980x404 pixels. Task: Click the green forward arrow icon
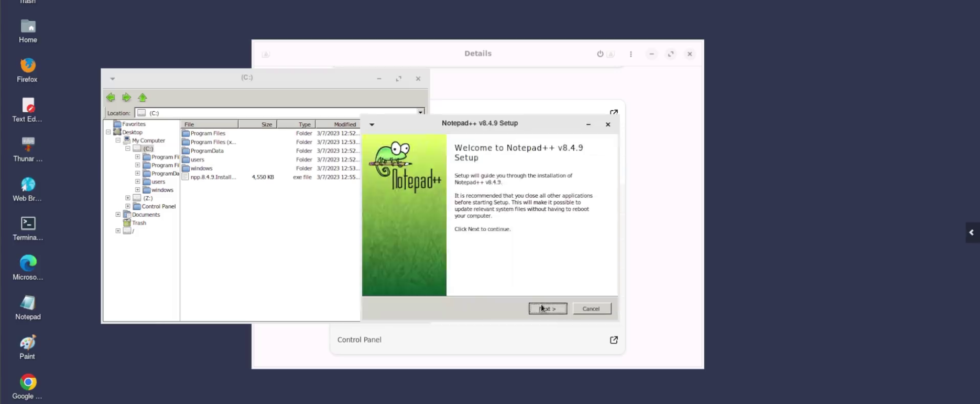pyautogui.click(x=126, y=98)
